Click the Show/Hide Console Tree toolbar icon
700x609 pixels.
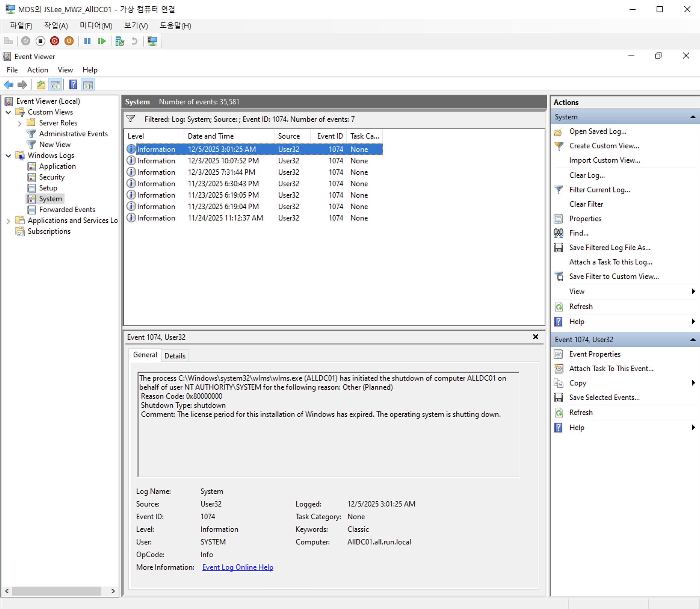55,85
